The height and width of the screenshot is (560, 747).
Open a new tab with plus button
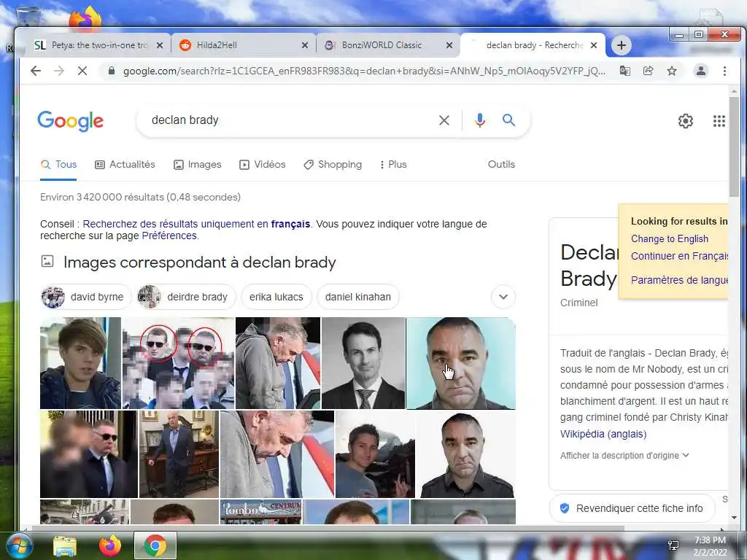pyautogui.click(x=621, y=45)
